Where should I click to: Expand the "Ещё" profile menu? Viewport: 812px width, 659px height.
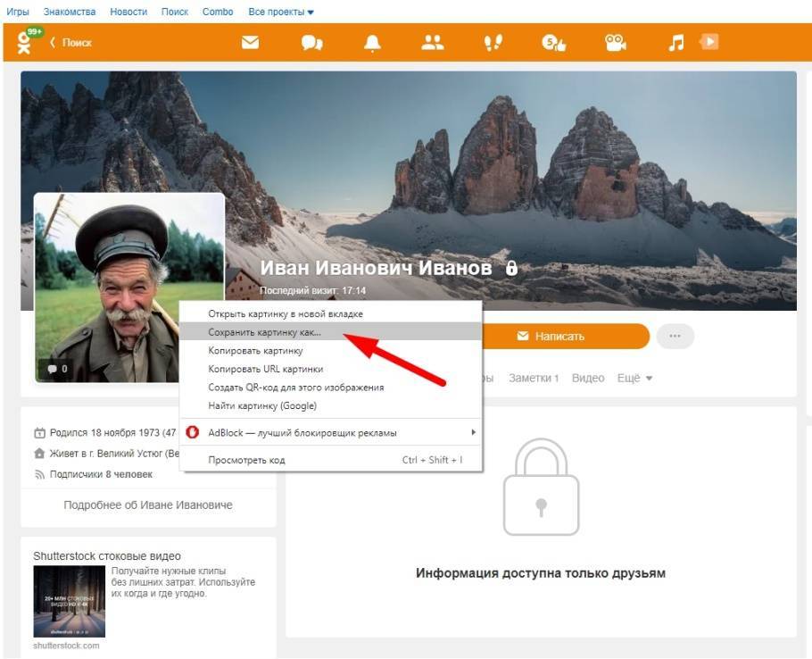(634, 378)
